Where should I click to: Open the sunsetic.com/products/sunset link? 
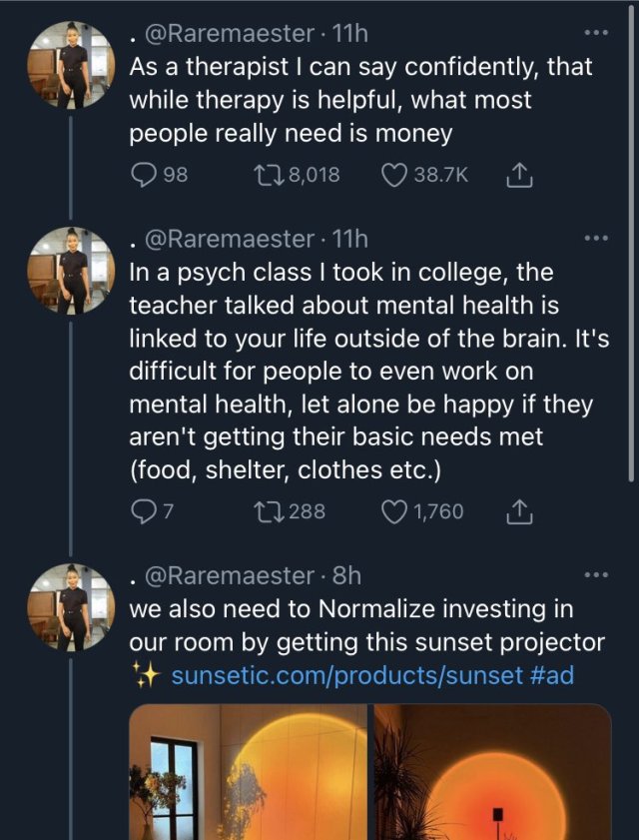click(x=347, y=676)
